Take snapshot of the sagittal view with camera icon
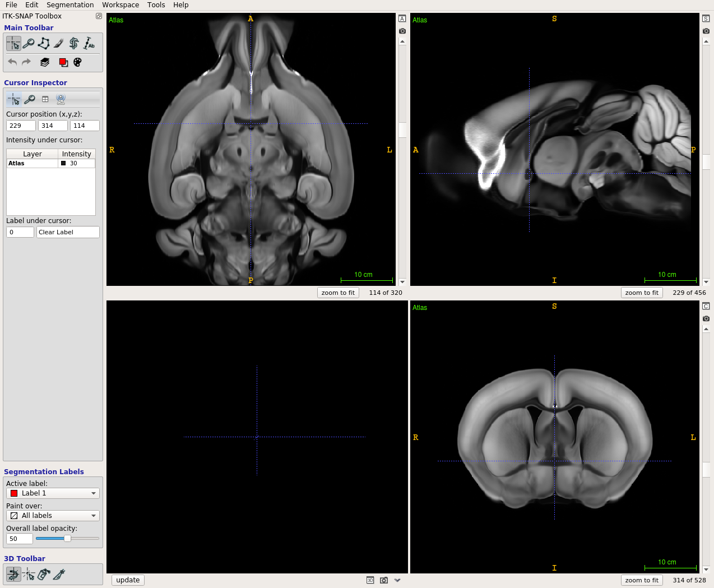This screenshot has height=588, width=714. point(706,31)
